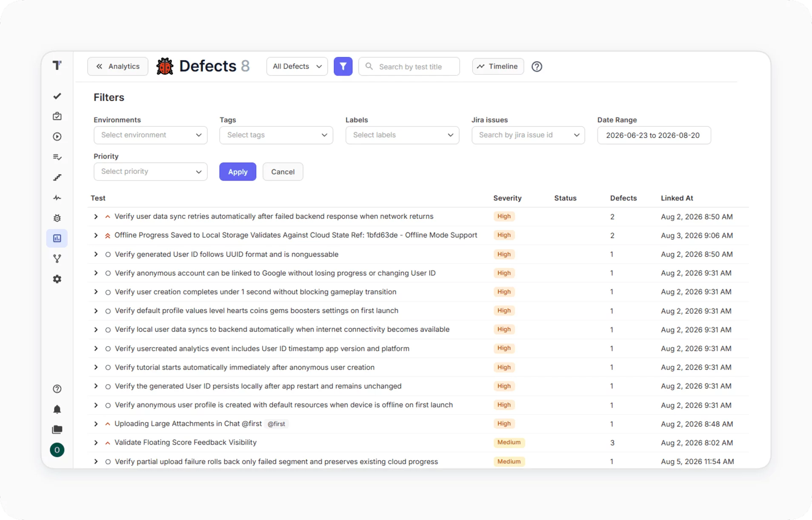812x520 pixels.
Task: Open the Jira issue id search dropdown
Action: pyautogui.click(x=528, y=135)
